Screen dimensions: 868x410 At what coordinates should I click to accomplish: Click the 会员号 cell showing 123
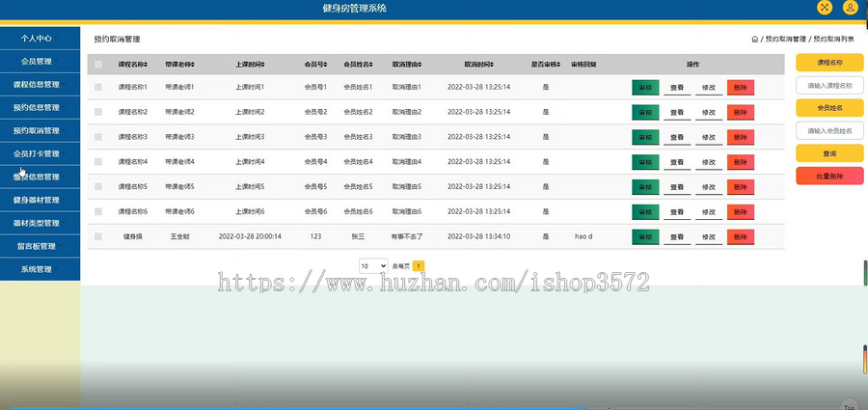[315, 236]
